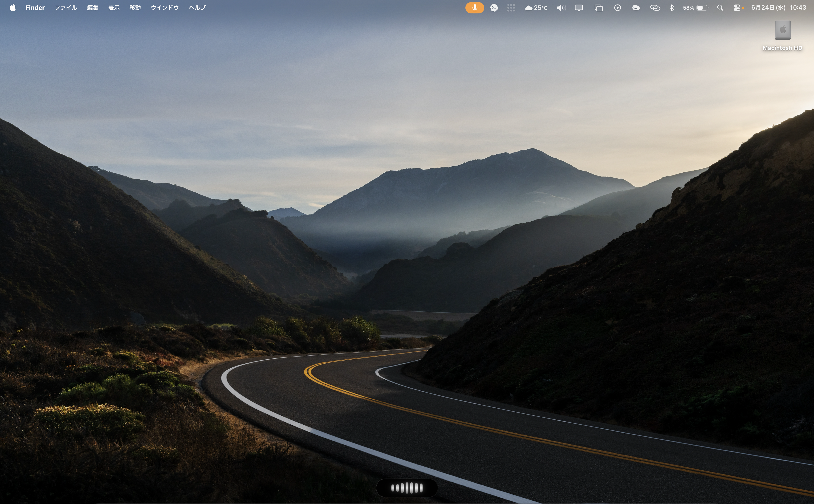This screenshot has width=814, height=504.
Task: Toggle Bluetooth from the menu bar icon
Action: point(672,8)
